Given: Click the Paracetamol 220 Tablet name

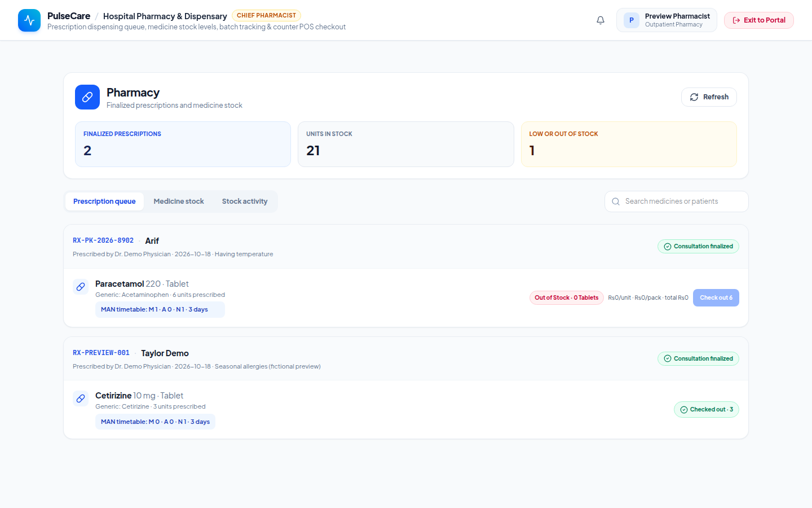Looking at the screenshot, I should click(x=142, y=284).
